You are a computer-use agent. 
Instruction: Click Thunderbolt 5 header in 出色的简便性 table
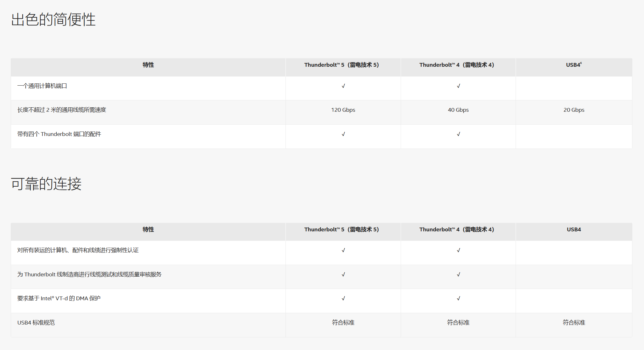pyautogui.click(x=342, y=65)
